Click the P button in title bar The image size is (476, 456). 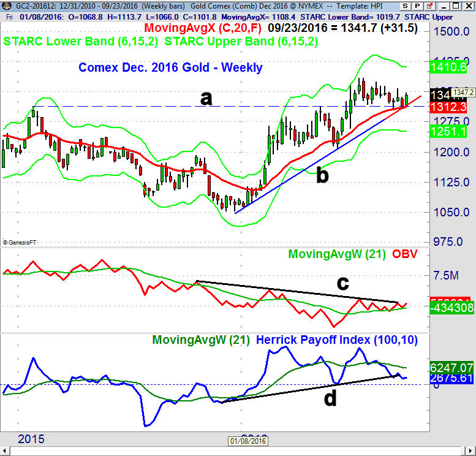point(417,6)
